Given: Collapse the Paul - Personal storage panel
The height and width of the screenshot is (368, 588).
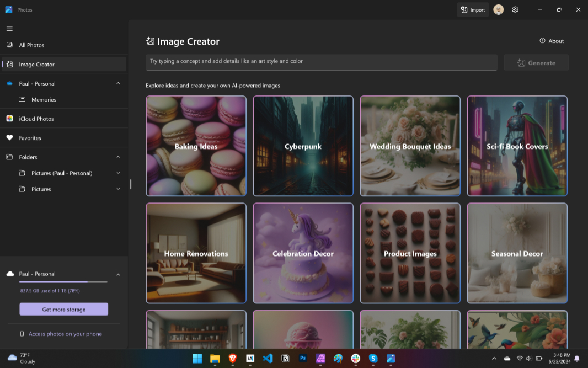Looking at the screenshot, I should coord(118,275).
